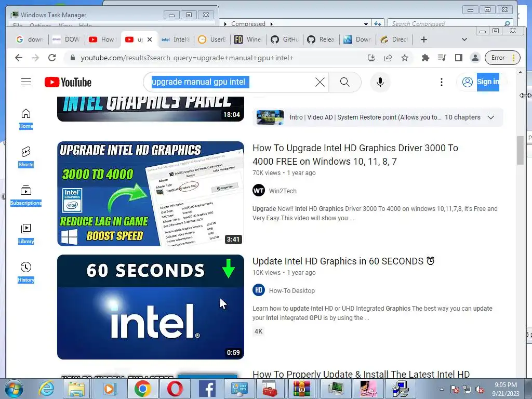Show hidden system tray icons arrow
This screenshot has width=532, height=399.
pos(442,390)
